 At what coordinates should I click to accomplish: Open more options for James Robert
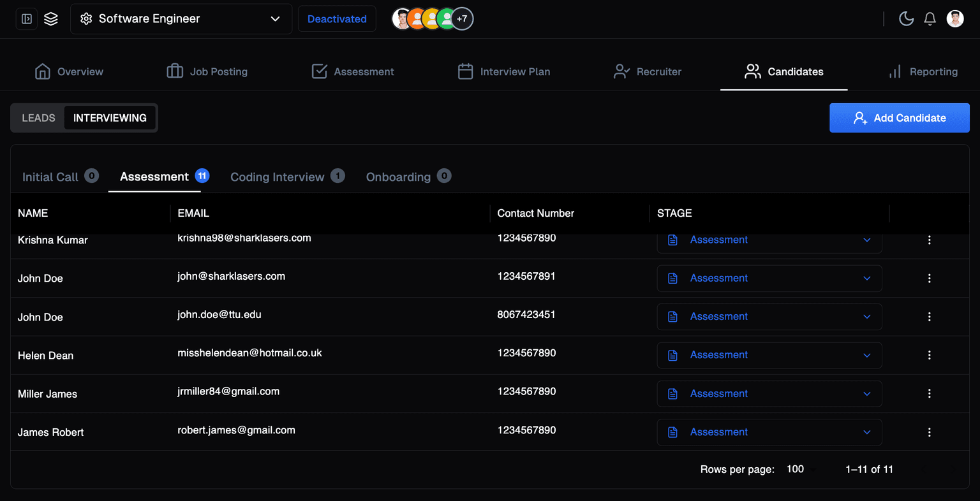tap(929, 432)
